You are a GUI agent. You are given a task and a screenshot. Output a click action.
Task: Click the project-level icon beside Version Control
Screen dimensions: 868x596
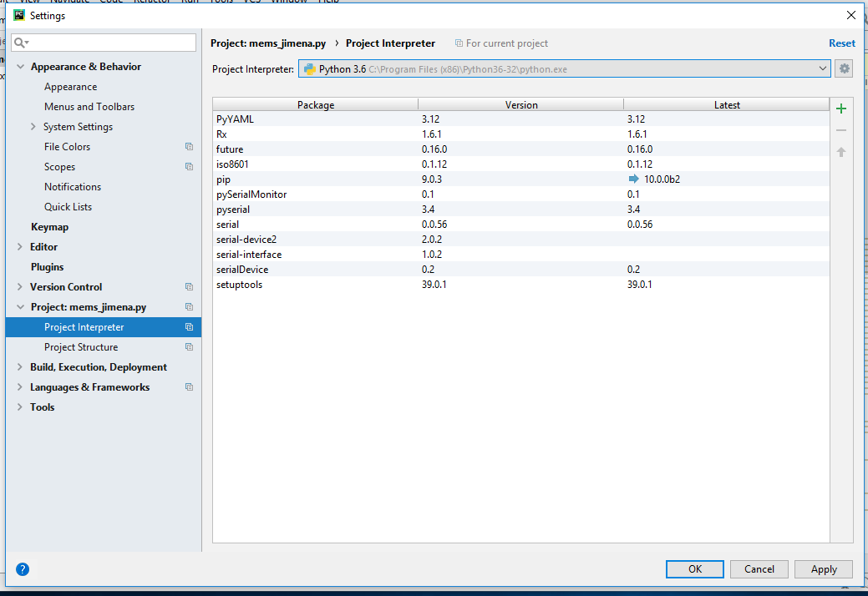tap(189, 287)
